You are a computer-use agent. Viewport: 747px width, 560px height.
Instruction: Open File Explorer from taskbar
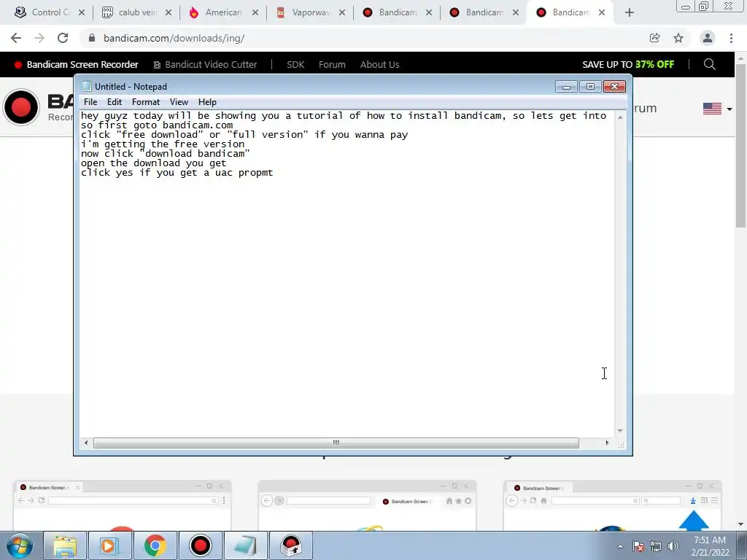click(65, 545)
